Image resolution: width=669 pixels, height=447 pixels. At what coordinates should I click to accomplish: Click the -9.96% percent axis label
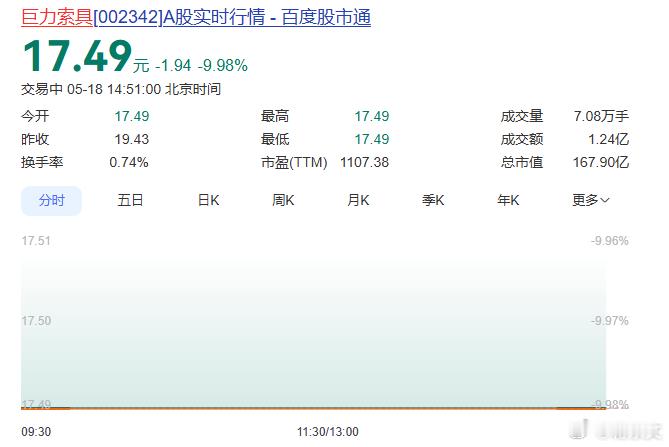(610, 241)
